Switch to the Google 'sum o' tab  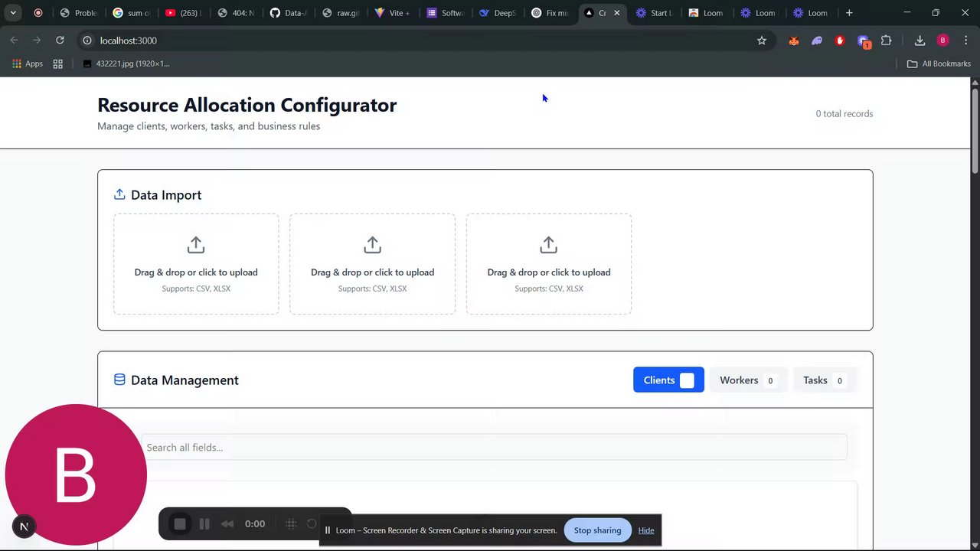point(131,13)
